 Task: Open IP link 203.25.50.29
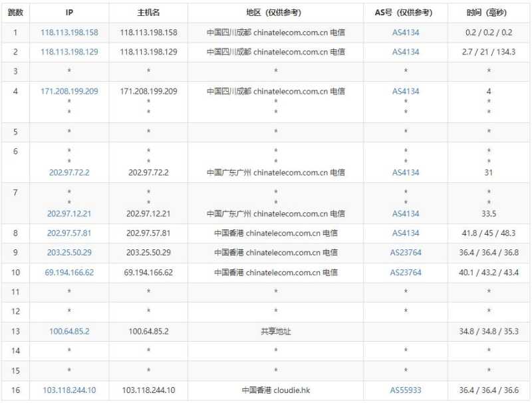click(x=69, y=253)
